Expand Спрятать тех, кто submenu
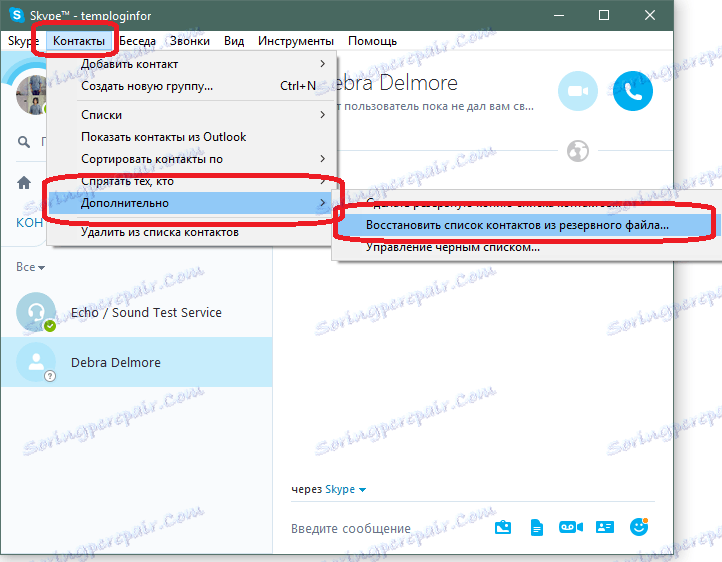Image resolution: width=722 pixels, height=562 pixels. (192, 181)
